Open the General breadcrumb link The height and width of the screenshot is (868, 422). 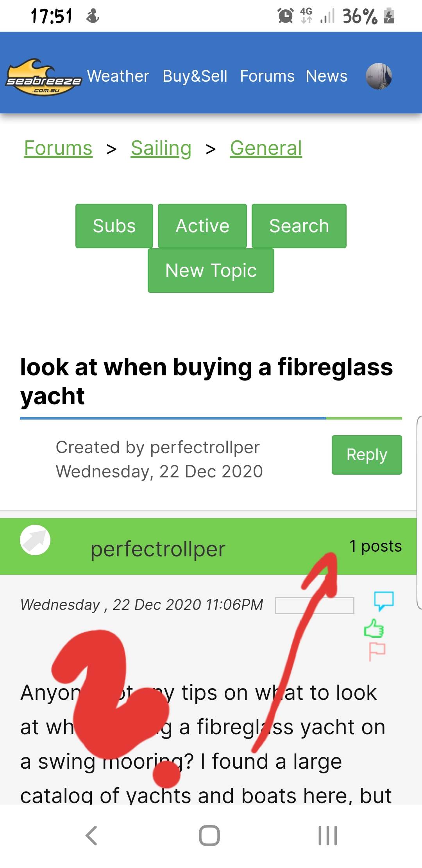coord(266,148)
